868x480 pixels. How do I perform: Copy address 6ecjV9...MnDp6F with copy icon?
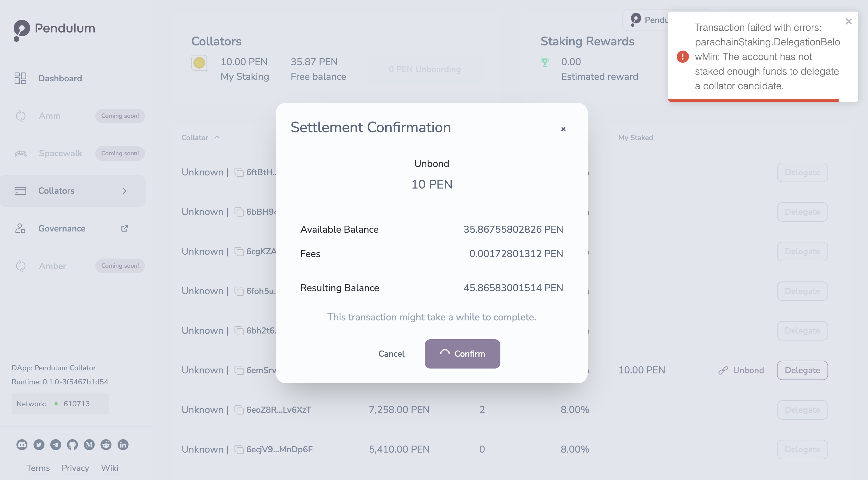[x=239, y=449]
